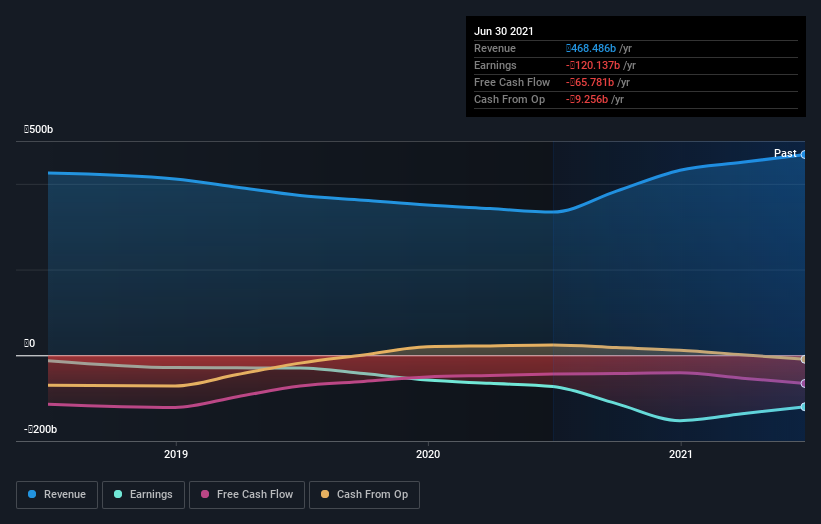Viewport: 821px width, 524px height.
Task: Toggle the Free Cash Flow legend button
Action: [x=247, y=495]
